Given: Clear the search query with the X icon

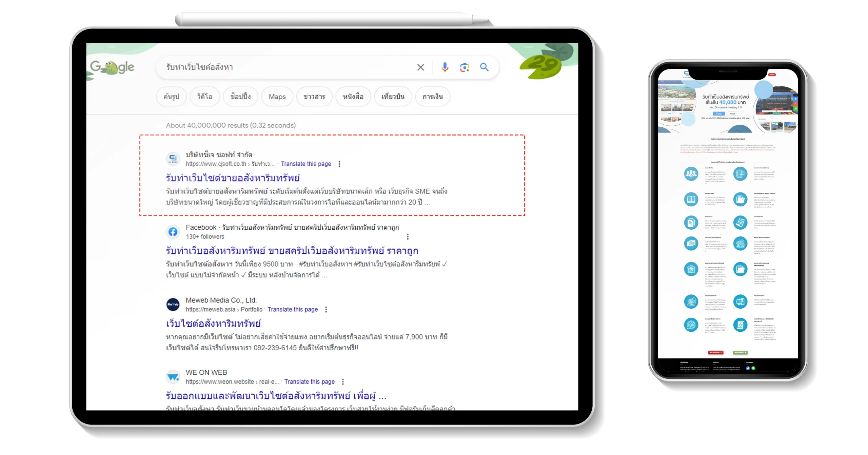Looking at the screenshot, I should tap(420, 67).
